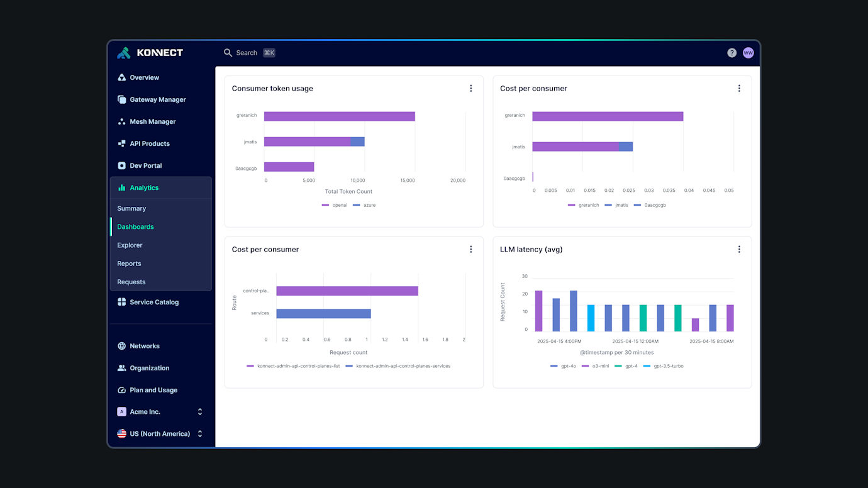This screenshot has width=868, height=488.
Task: Click the help question-mark button
Action: pyautogui.click(x=732, y=53)
